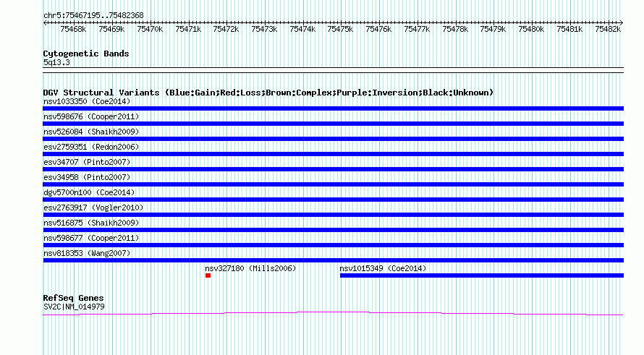Click the blue bar under nsv598677
This screenshot has height=355, width=644.
pyautogui.click(x=333, y=245)
